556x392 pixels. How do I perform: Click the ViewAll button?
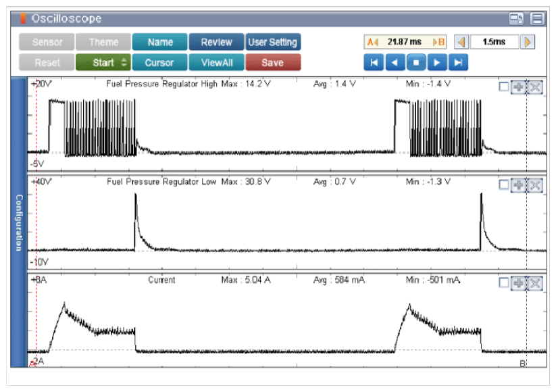(x=216, y=63)
